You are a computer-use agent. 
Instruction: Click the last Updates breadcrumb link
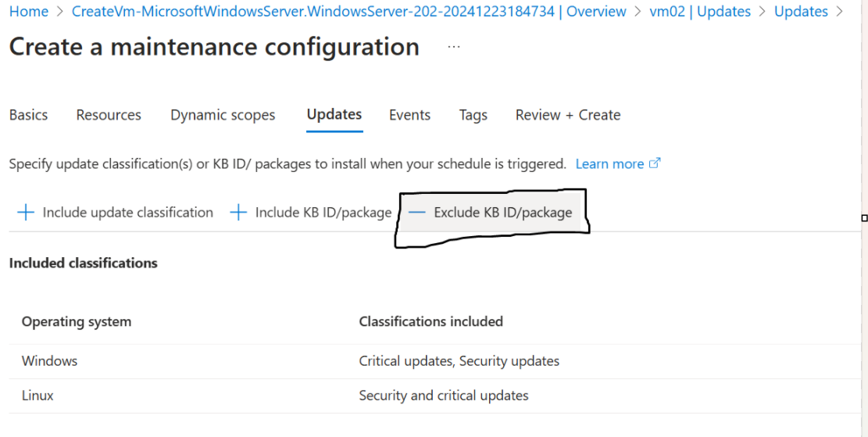tap(801, 11)
